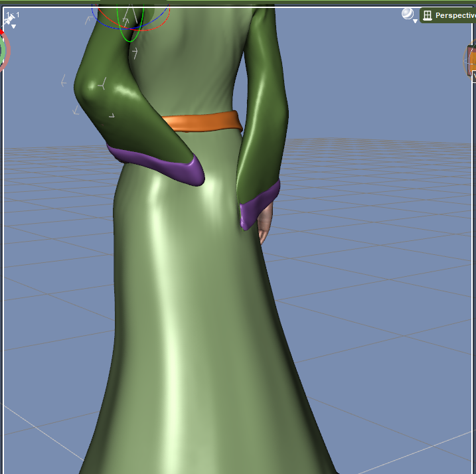
Task: Select the purple cuff on the straight arm
Action: click(x=258, y=204)
